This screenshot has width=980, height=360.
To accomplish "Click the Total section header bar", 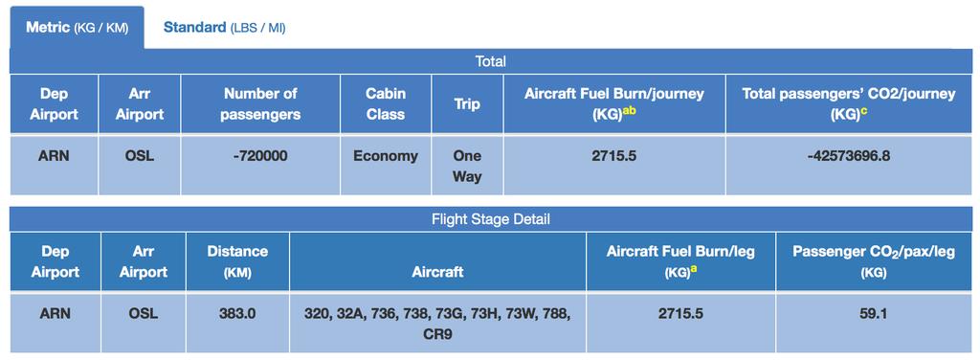I will [x=491, y=62].
